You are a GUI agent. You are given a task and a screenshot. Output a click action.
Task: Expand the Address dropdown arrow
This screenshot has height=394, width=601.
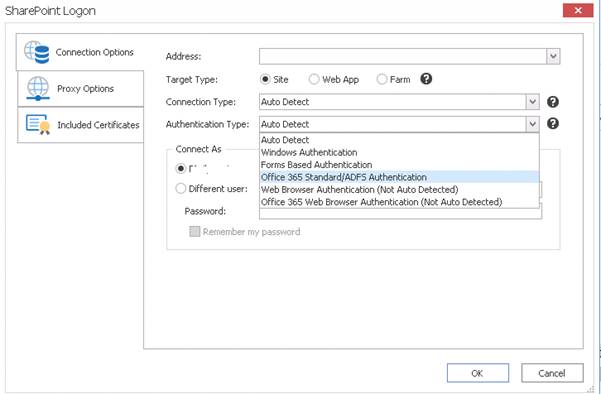point(553,56)
